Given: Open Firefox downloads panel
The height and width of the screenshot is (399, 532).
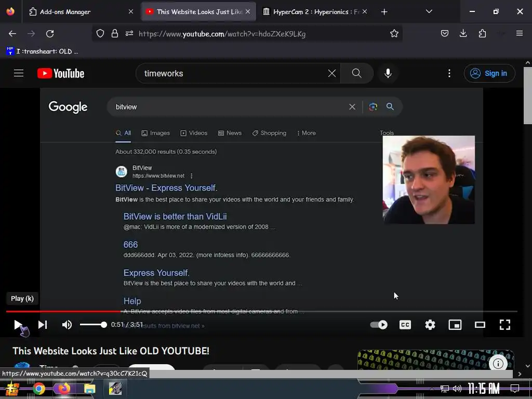Looking at the screenshot, I should (463, 34).
